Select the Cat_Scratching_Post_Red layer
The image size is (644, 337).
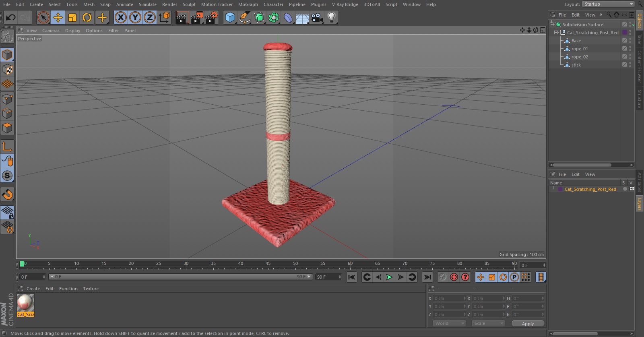click(590, 189)
